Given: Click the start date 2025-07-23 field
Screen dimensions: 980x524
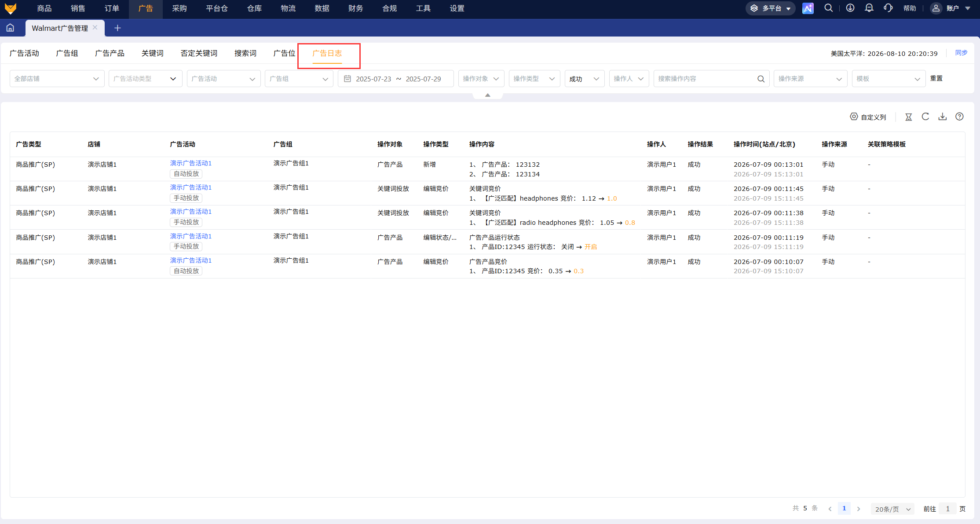Looking at the screenshot, I should coord(373,79).
